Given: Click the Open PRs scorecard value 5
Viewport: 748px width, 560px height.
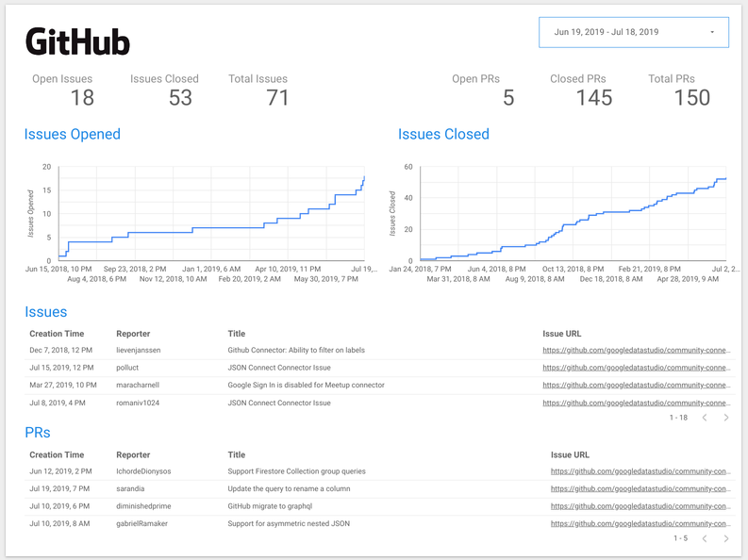Looking at the screenshot, I should click(508, 98).
